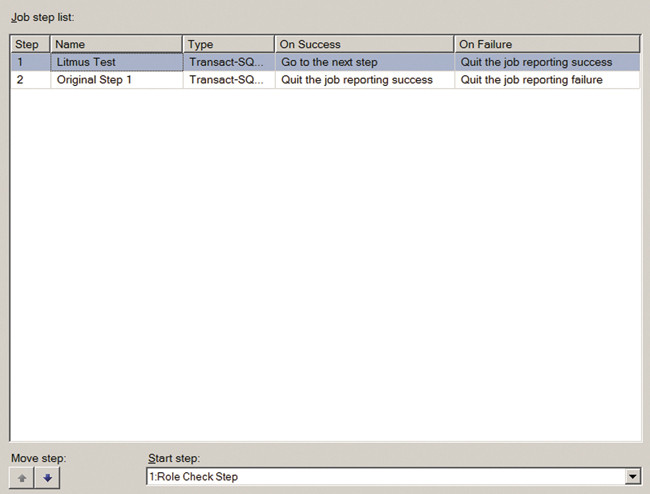Click the Name column header
The height and width of the screenshot is (494, 650).
click(116, 44)
